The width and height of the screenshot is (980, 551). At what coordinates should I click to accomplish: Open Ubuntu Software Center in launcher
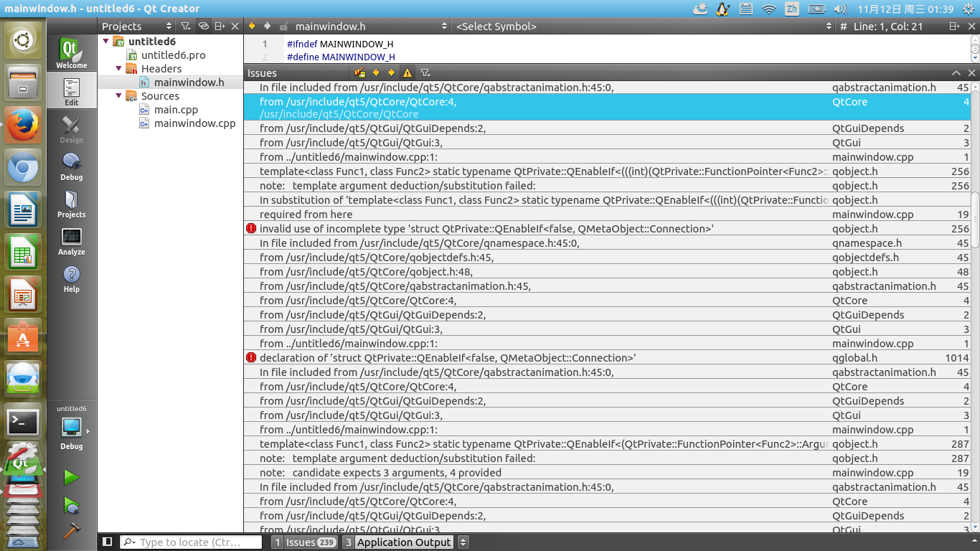[x=23, y=337]
